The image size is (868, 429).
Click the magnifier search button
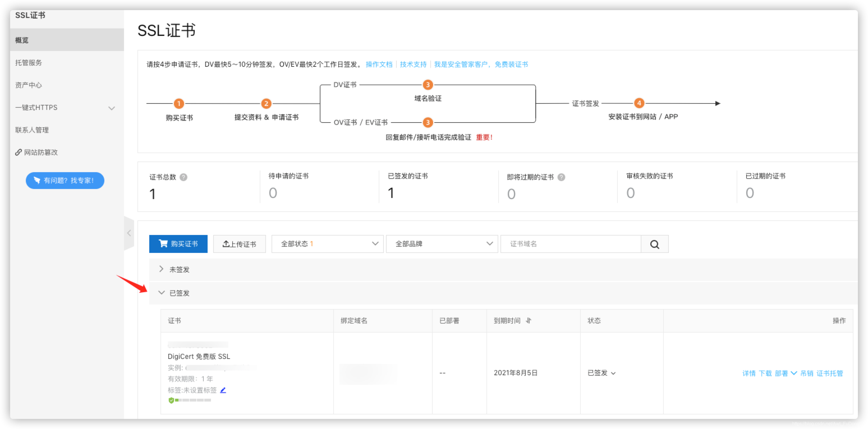click(x=655, y=244)
